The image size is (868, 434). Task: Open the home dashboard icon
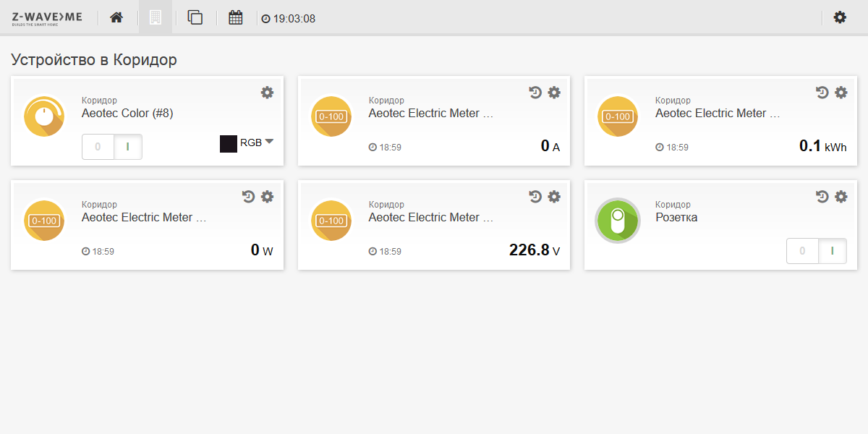[116, 17]
